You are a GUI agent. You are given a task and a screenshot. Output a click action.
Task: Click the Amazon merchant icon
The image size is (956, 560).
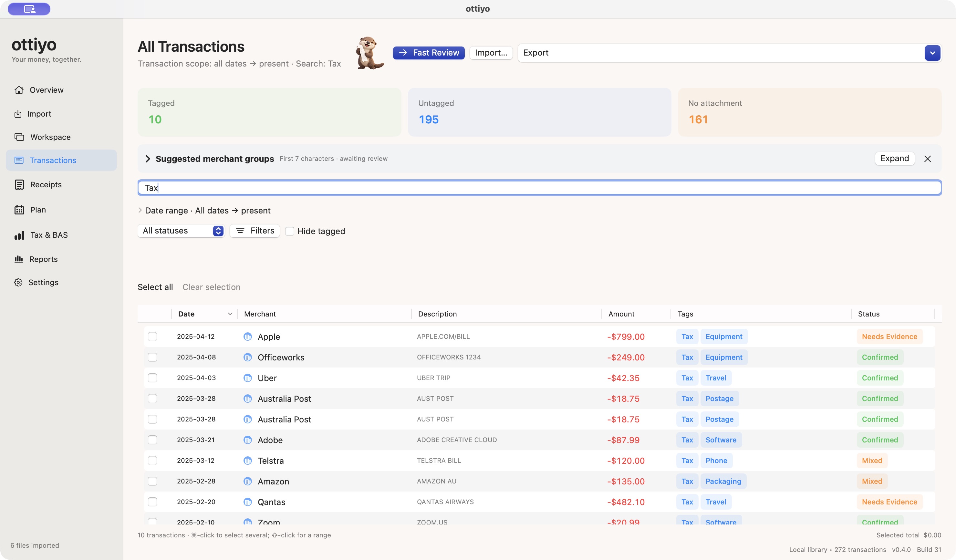[248, 482]
